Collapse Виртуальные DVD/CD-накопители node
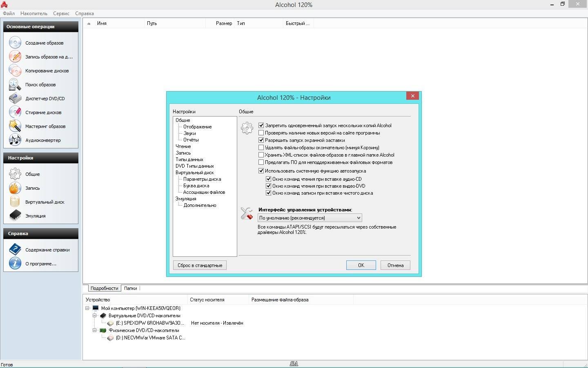The image size is (588, 368). tap(95, 316)
